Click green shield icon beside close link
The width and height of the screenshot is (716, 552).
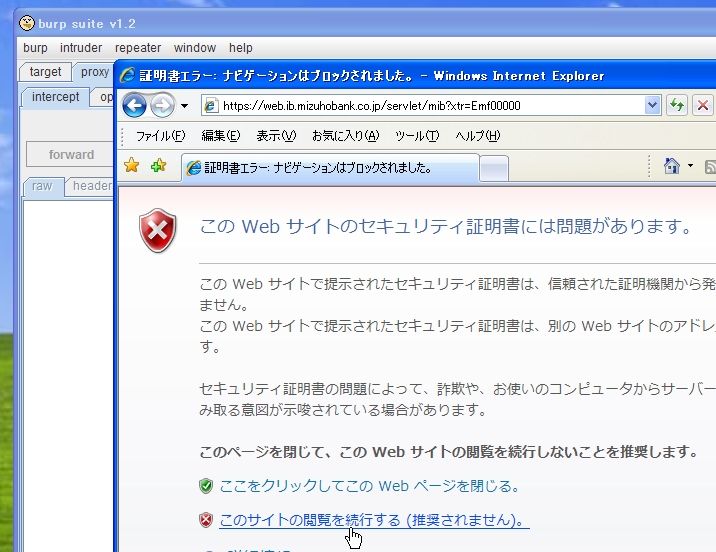(x=206, y=486)
